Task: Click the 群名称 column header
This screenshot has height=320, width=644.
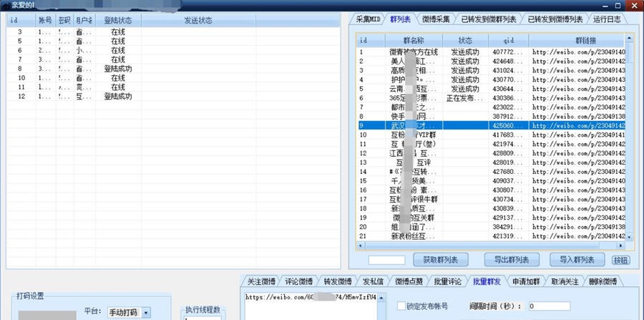Action: 414,41
